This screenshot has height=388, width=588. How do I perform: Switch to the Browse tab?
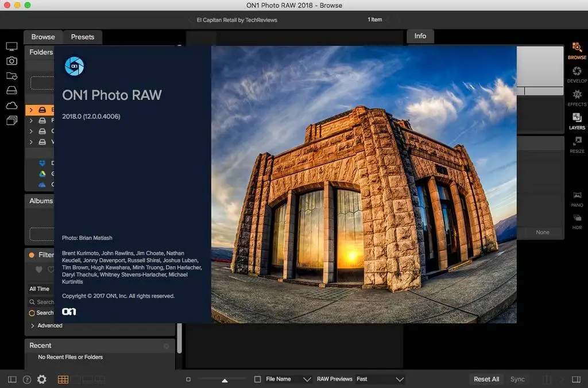click(x=43, y=37)
